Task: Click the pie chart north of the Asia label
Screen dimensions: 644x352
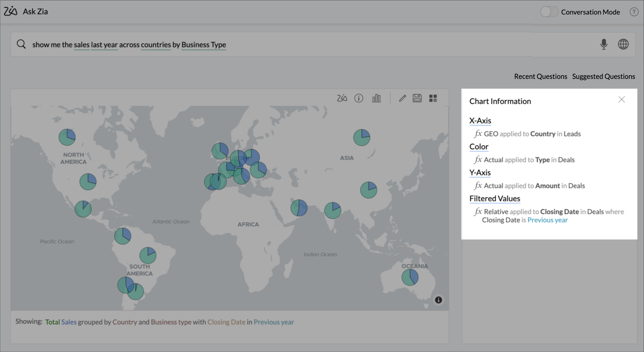Action: click(x=362, y=137)
